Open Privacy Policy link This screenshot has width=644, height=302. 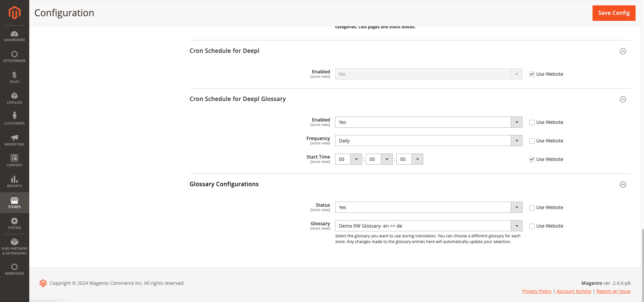click(x=537, y=291)
